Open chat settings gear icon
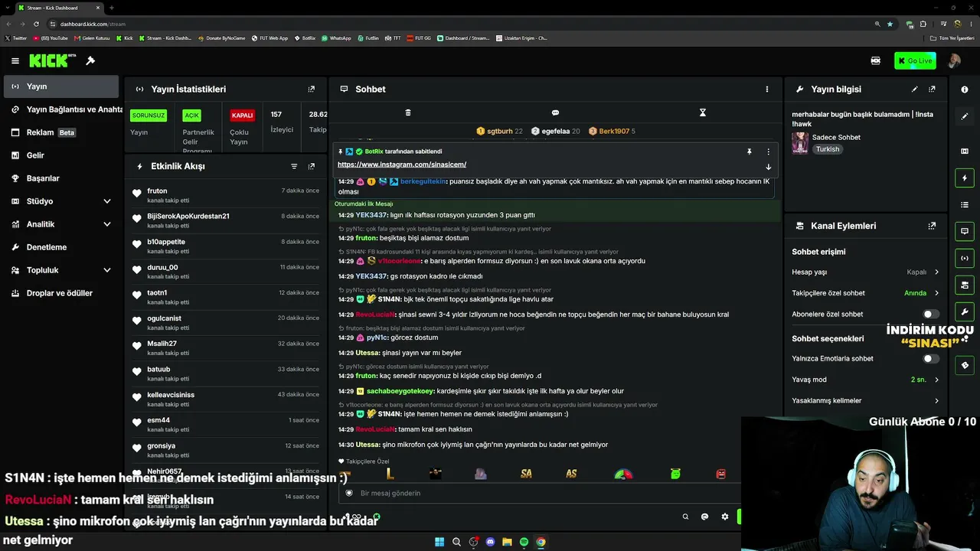980x551 pixels. (x=725, y=517)
